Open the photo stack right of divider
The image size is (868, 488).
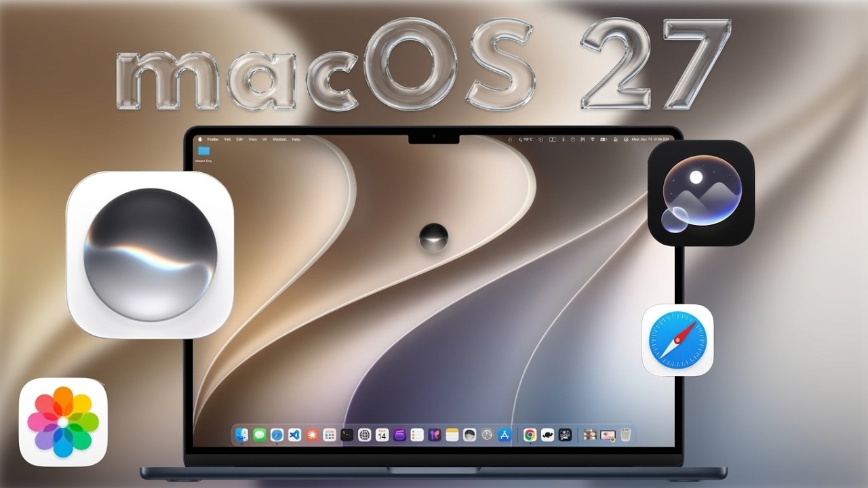click(x=590, y=435)
